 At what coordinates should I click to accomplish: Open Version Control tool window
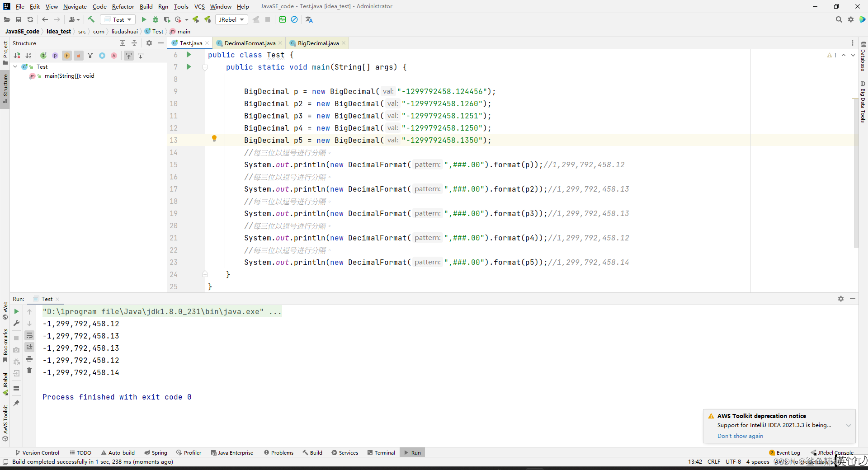(37, 452)
